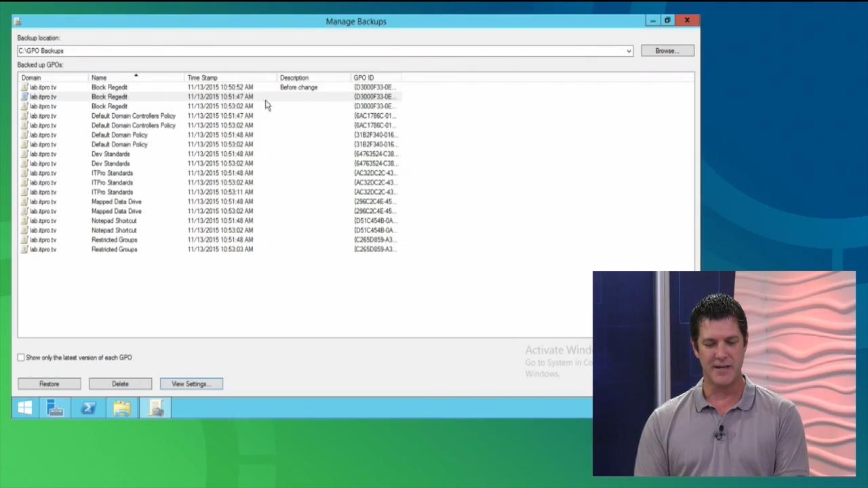Open Windows PowerShell from the taskbar
The image size is (868, 488).
[89, 408]
